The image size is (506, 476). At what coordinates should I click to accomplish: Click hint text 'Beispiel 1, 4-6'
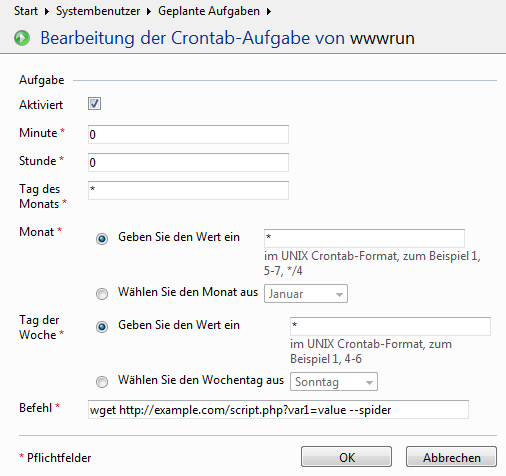[x=326, y=359]
